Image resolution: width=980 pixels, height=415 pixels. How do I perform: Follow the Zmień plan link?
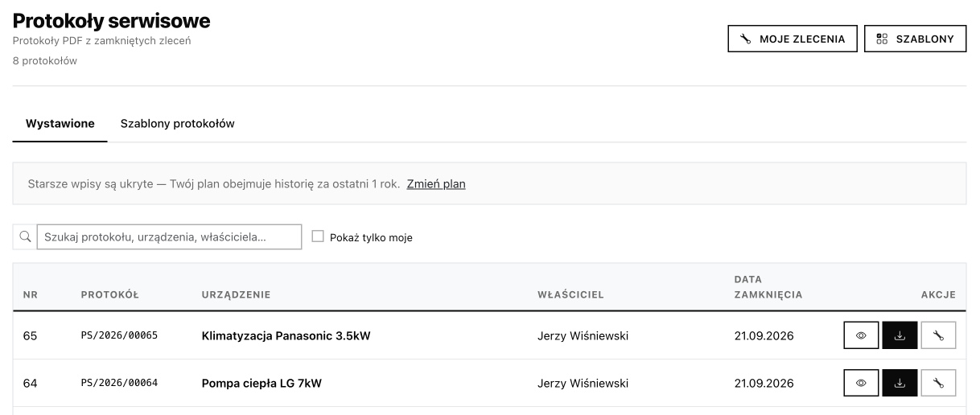436,183
